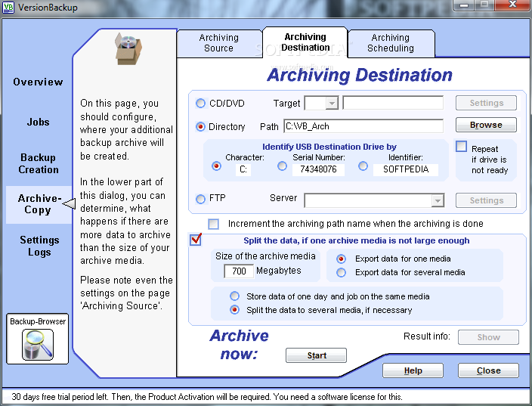Choose the FTP destination radio button
This screenshot has width=532, height=406.
(x=200, y=199)
